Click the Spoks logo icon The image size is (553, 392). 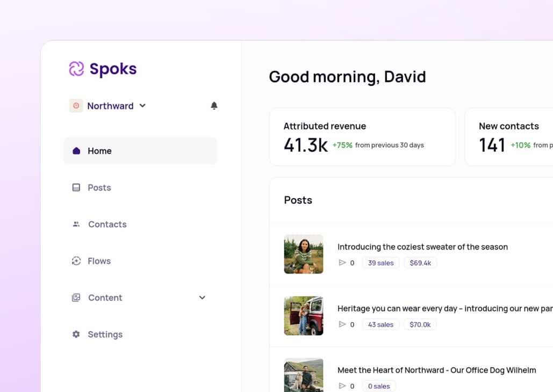click(x=76, y=69)
